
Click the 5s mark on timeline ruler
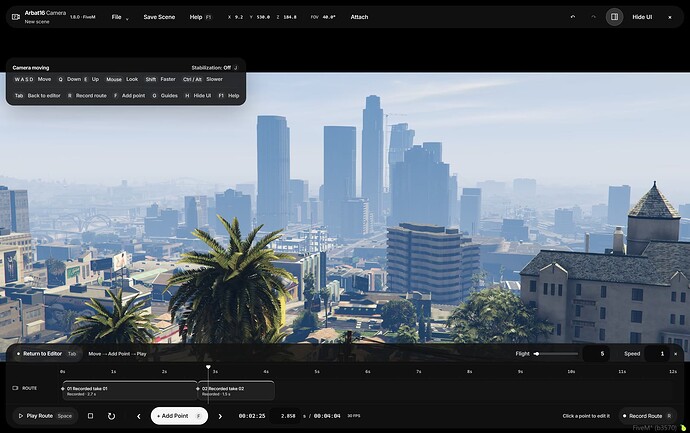(x=316, y=372)
